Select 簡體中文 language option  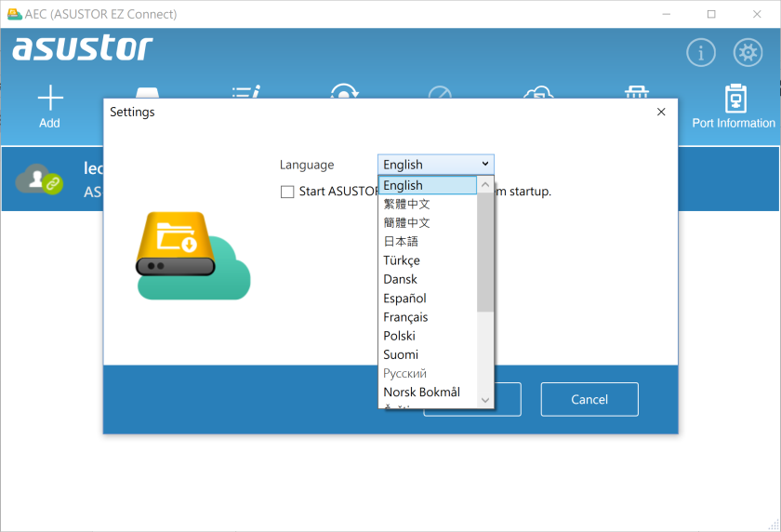(428, 222)
